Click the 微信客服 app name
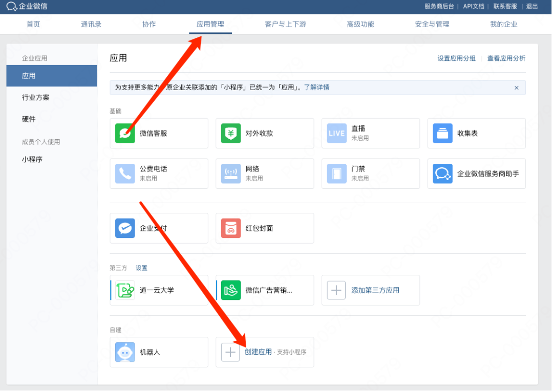Screen dimensions: 553x392 point(154,133)
